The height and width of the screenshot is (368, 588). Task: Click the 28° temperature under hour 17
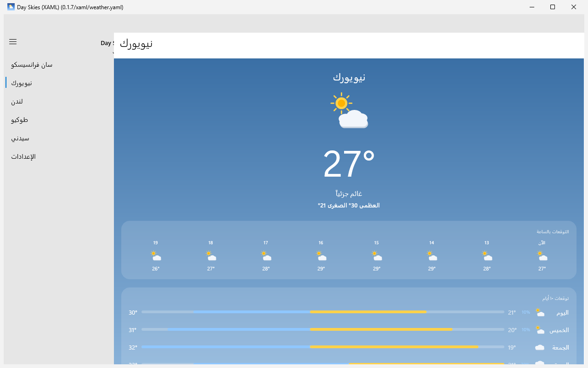[266, 269]
